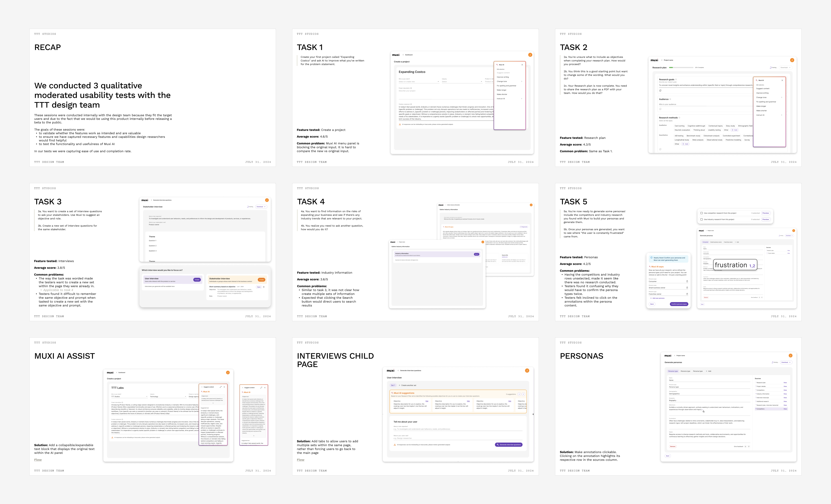831x504 pixels.
Task: Click the user avatar in Task 3 mockup
Action: click(x=267, y=200)
